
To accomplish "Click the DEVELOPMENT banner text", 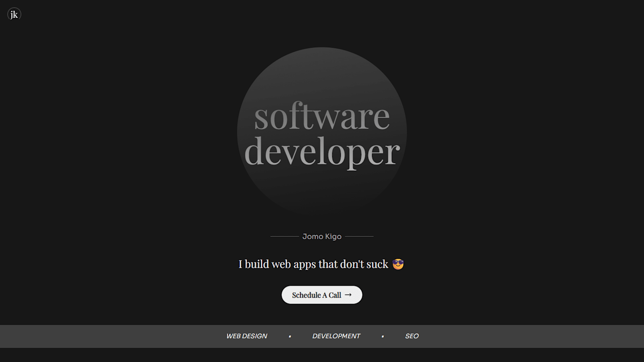I will tap(336, 336).
